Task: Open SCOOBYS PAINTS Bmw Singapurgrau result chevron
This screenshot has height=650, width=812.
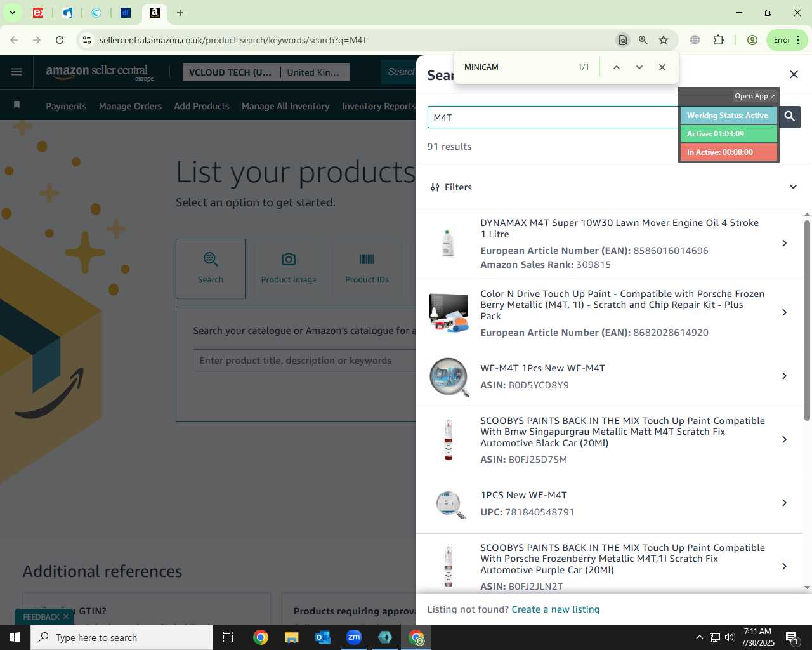Action: tap(785, 439)
